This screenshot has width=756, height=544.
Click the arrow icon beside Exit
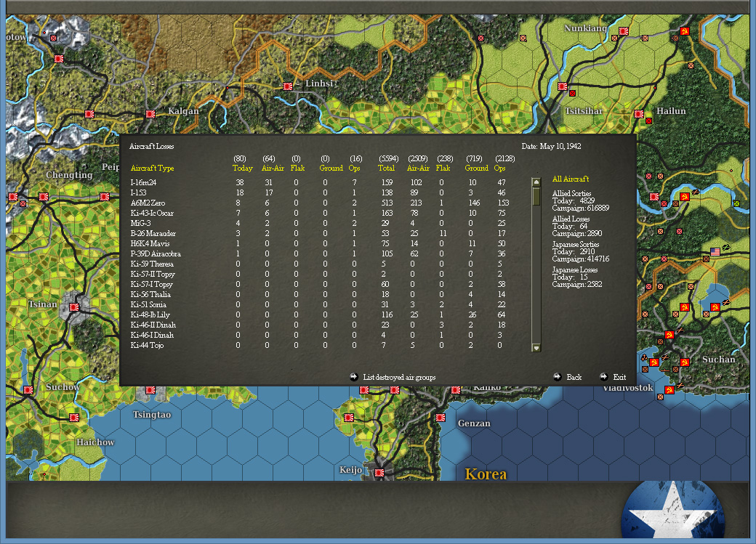(603, 377)
